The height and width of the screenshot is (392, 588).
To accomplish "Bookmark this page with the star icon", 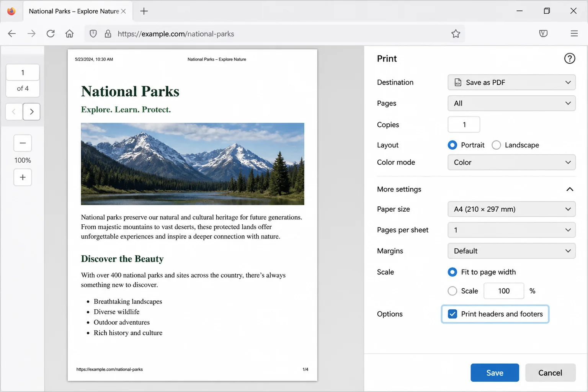I will tap(456, 34).
